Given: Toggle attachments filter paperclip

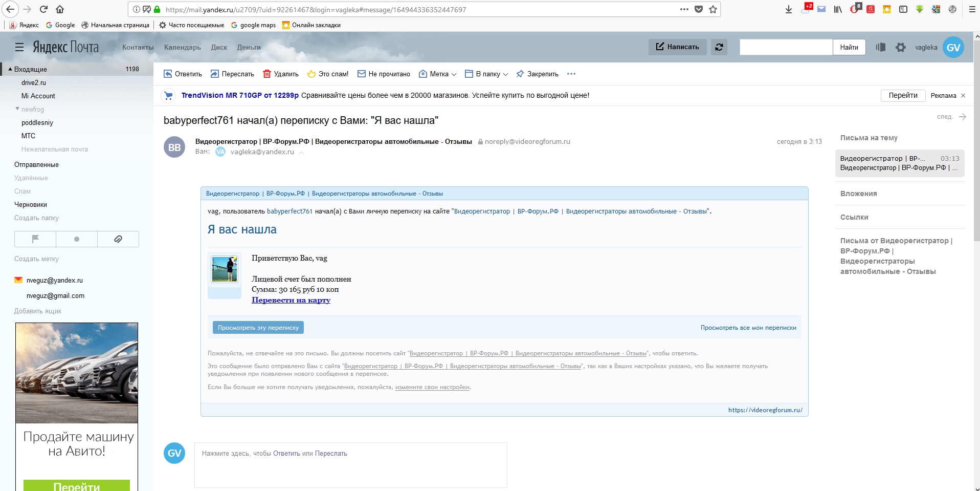Looking at the screenshot, I should coord(118,239).
